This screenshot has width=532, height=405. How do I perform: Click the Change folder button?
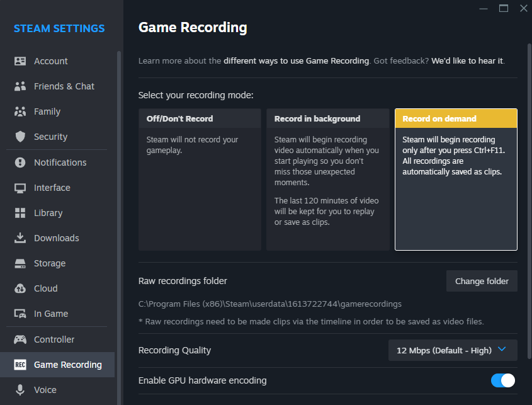click(482, 281)
